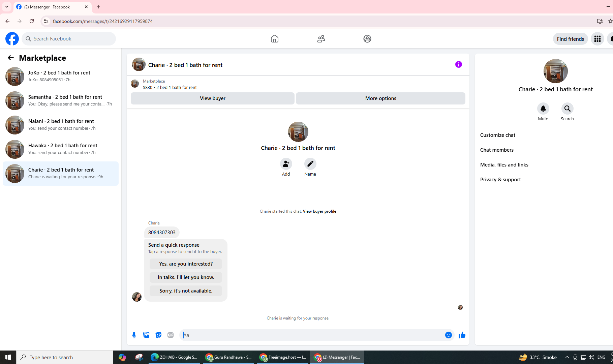Click the More options button
The image size is (613, 364).
coord(381,98)
